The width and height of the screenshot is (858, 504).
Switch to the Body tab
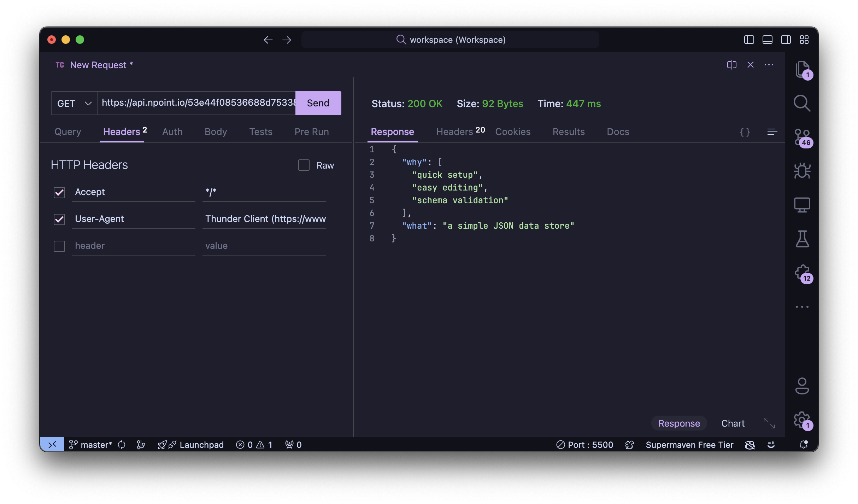(216, 132)
